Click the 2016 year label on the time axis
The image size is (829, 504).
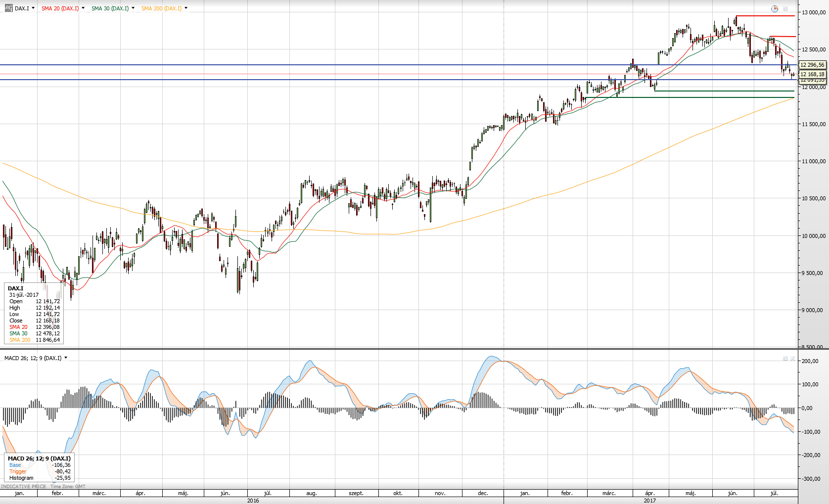[253, 501]
